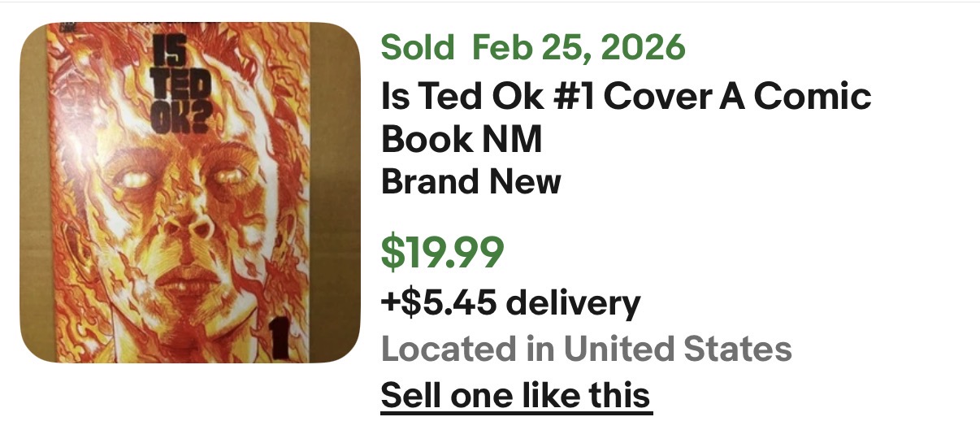Click the +$5.45 delivery cost text
The height and width of the screenshot is (443, 980).
point(510,303)
